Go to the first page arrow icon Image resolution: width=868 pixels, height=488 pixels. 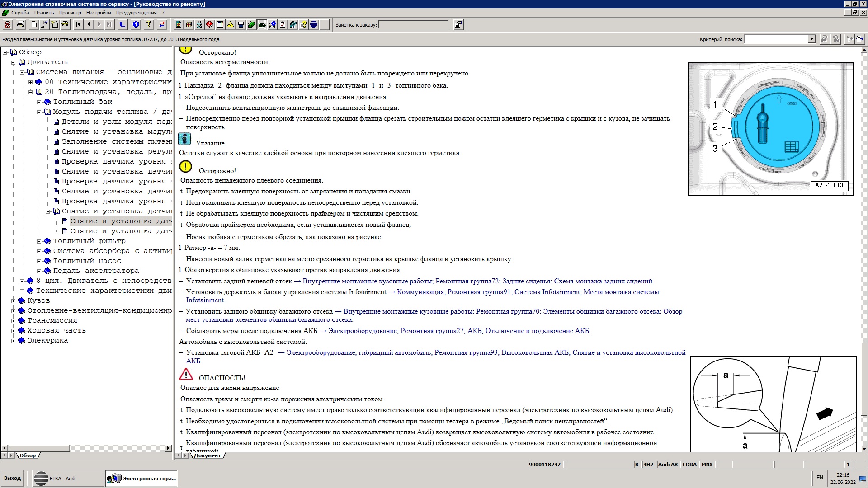[79, 25]
